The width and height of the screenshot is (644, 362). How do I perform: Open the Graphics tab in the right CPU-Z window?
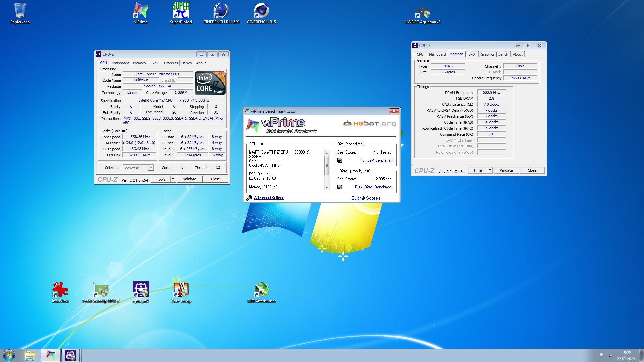pyautogui.click(x=488, y=54)
